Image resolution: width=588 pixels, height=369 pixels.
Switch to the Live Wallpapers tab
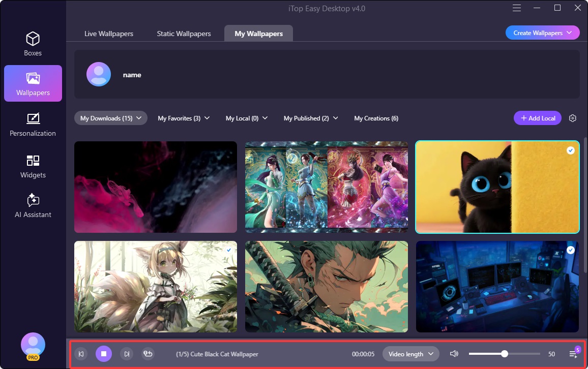pos(109,34)
